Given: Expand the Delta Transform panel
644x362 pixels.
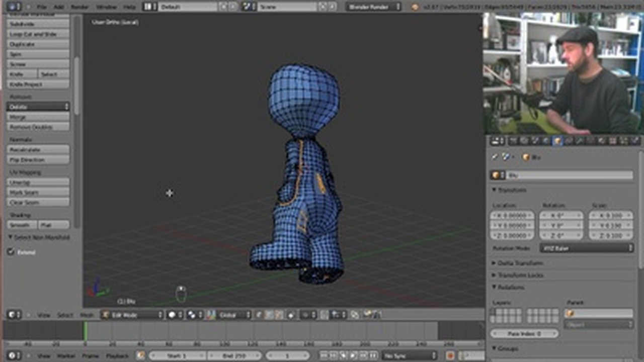Looking at the screenshot, I should (520, 263).
